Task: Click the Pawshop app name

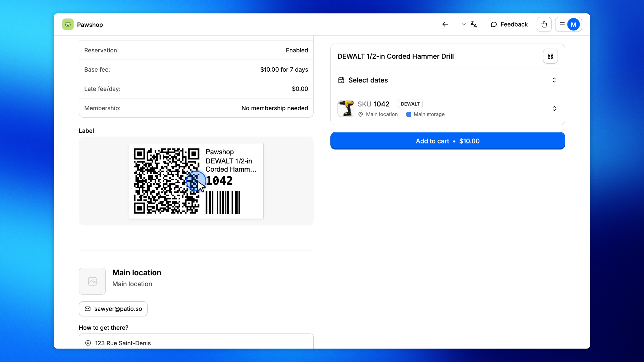Action: coord(90,25)
